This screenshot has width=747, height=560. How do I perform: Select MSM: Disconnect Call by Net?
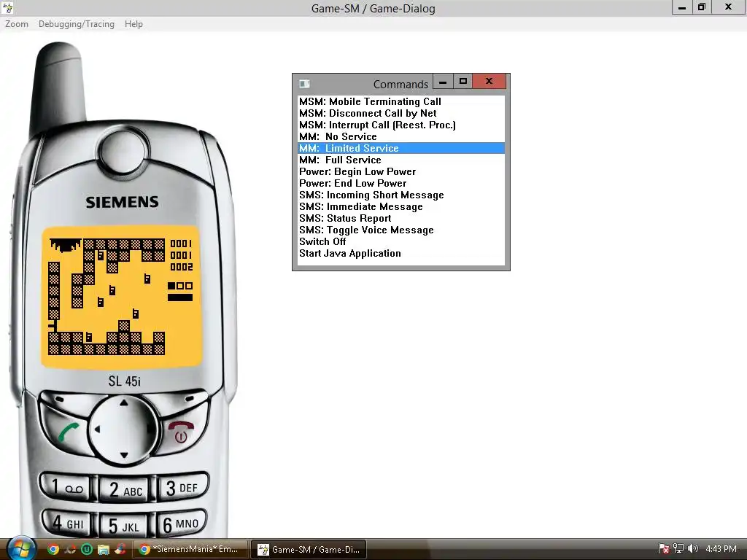coord(401,113)
